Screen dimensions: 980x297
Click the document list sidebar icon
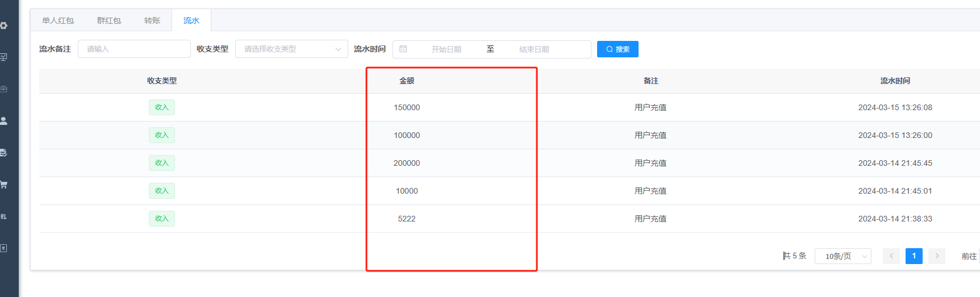(x=4, y=153)
